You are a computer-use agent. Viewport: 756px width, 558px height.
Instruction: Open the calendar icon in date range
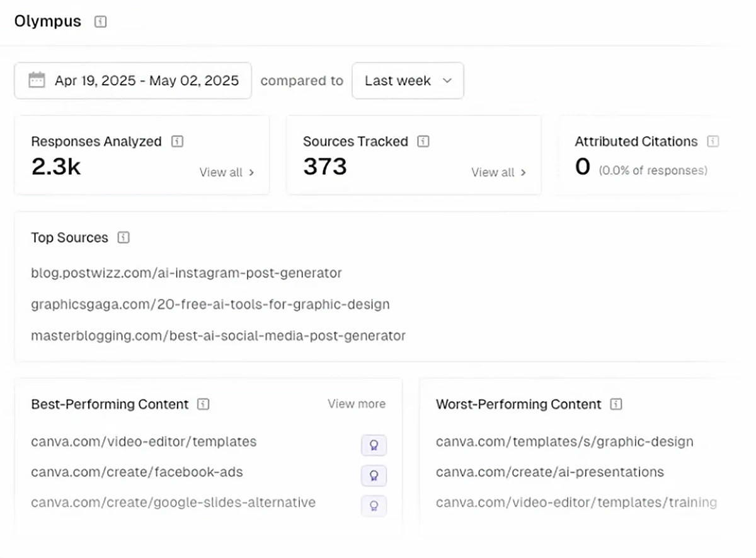coord(37,80)
